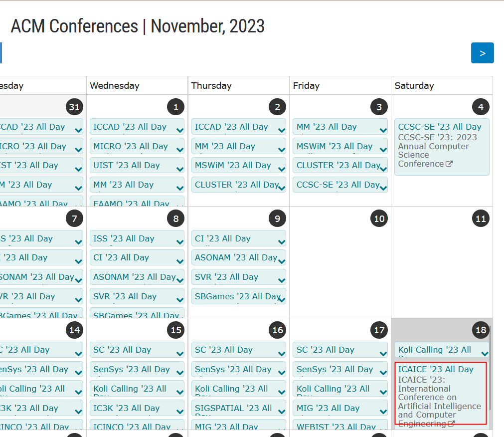Click the MIG '23 chevron on Friday 17

pos(383,412)
